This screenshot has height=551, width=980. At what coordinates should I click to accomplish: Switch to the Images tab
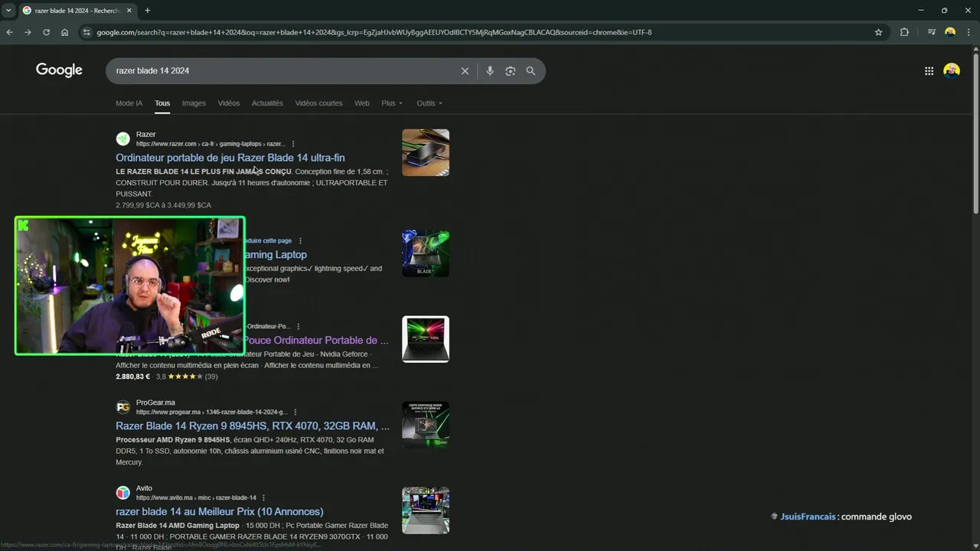tap(194, 103)
